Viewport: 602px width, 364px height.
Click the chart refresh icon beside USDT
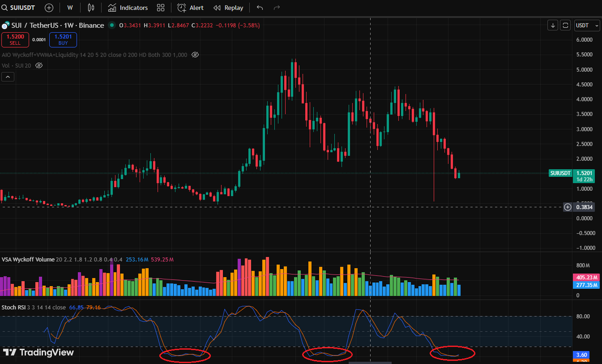point(565,25)
